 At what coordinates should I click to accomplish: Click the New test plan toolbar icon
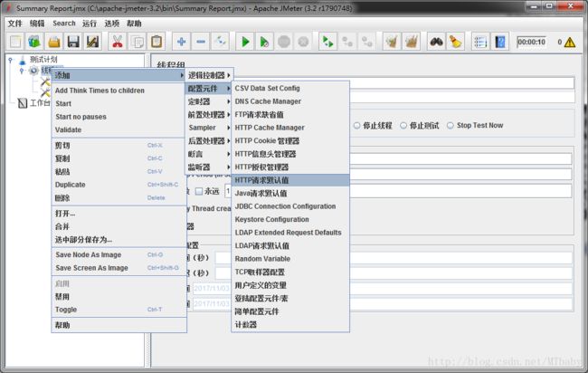coord(15,42)
